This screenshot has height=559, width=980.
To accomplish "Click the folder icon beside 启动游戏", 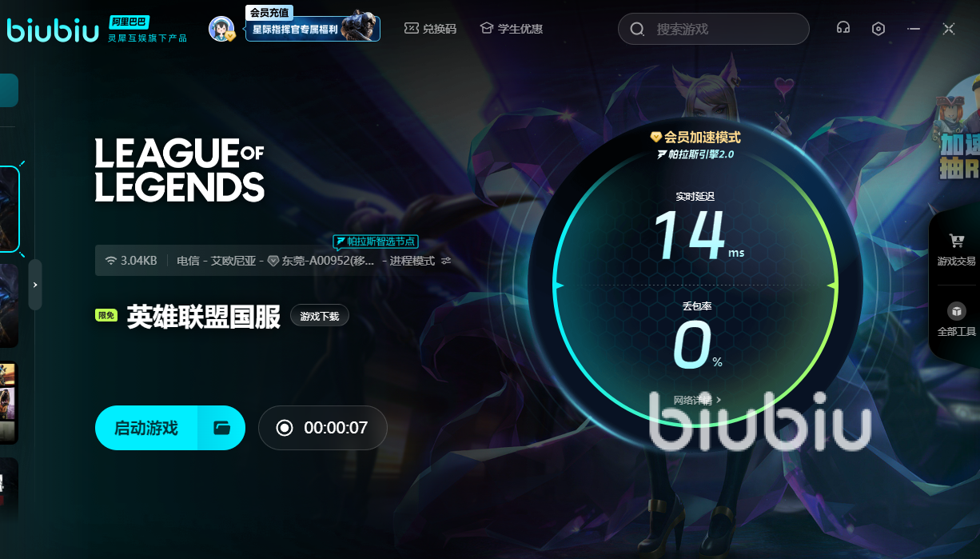I will tap(222, 428).
